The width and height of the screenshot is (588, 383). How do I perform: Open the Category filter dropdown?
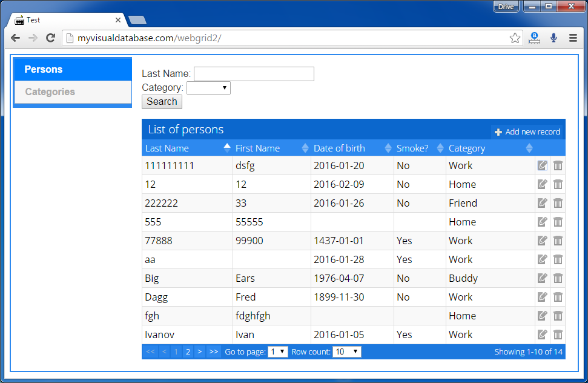208,88
